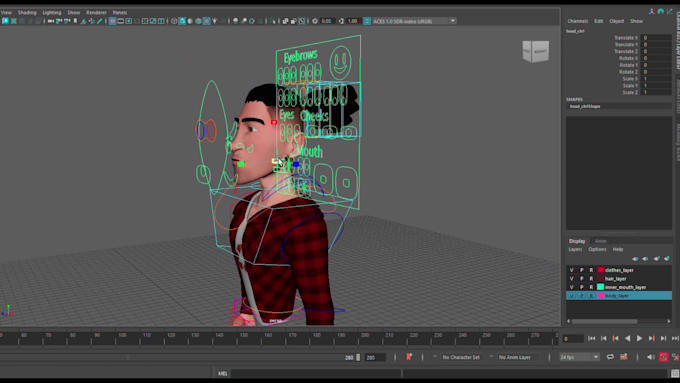Go to start of playback range

click(592, 338)
